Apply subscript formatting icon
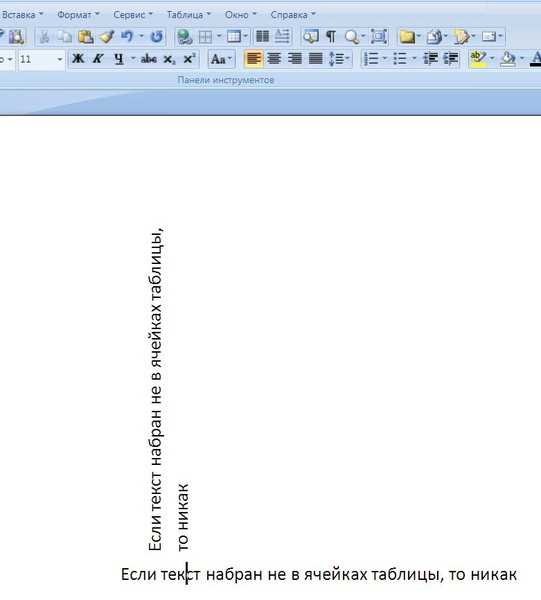Image resolution: width=541 pixels, height=600 pixels. click(x=169, y=59)
